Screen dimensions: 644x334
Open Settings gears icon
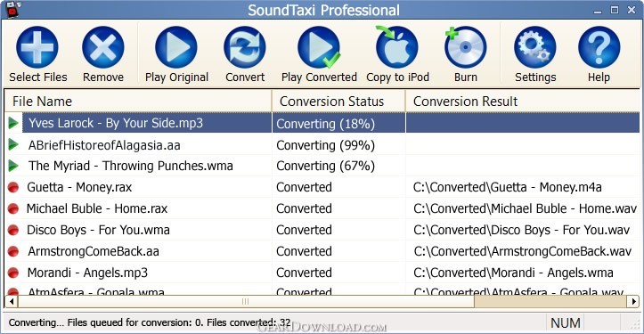(x=535, y=47)
